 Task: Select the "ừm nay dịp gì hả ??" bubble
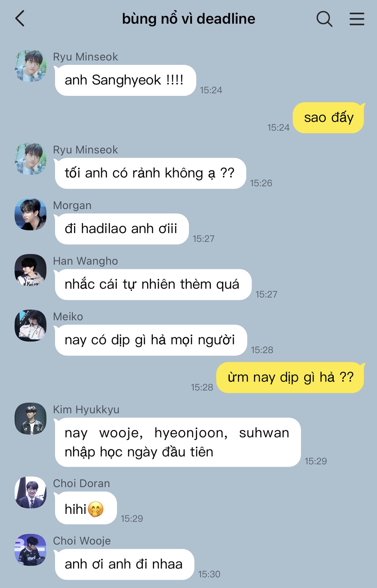click(x=290, y=377)
